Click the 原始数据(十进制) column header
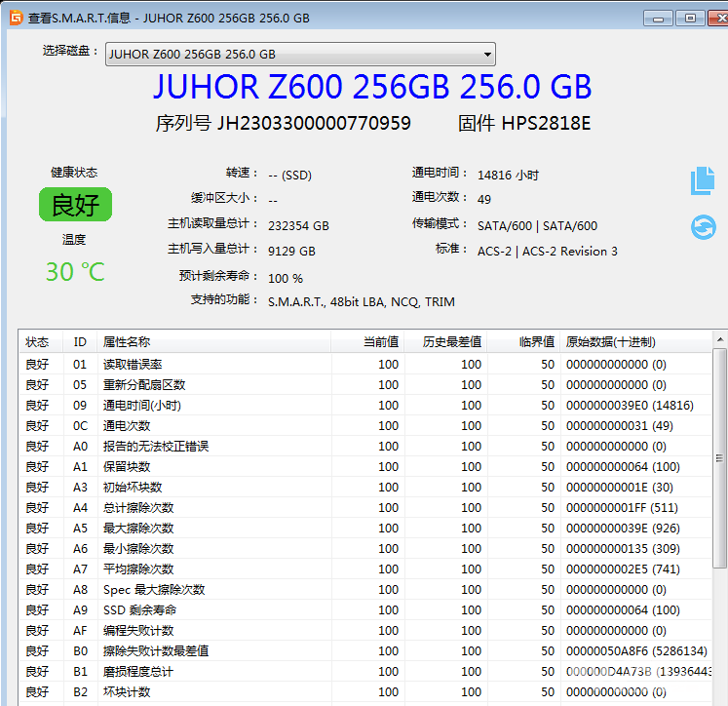 [x=611, y=342]
